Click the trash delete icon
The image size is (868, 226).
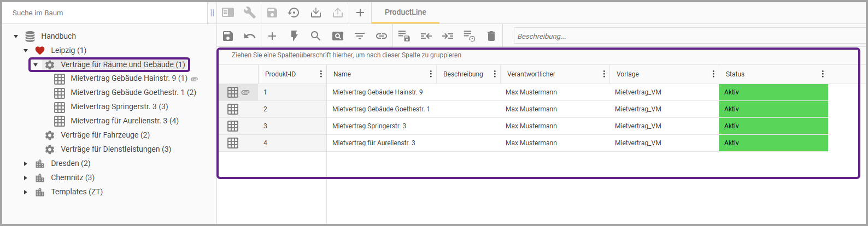pos(491,36)
